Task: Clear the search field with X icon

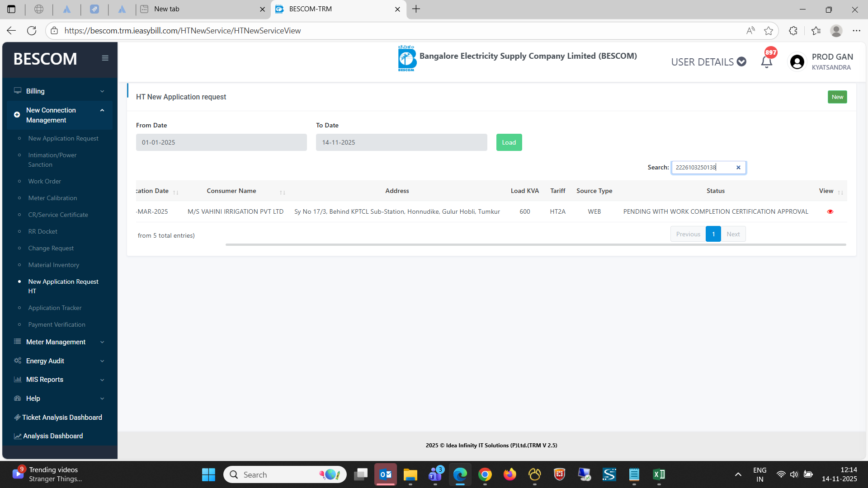Action: (738, 167)
